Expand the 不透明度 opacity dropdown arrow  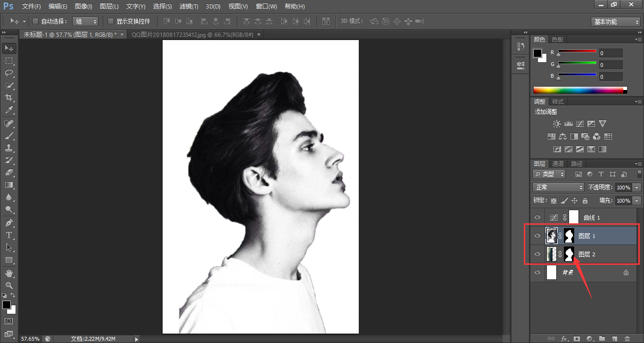click(x=637, y=188)
